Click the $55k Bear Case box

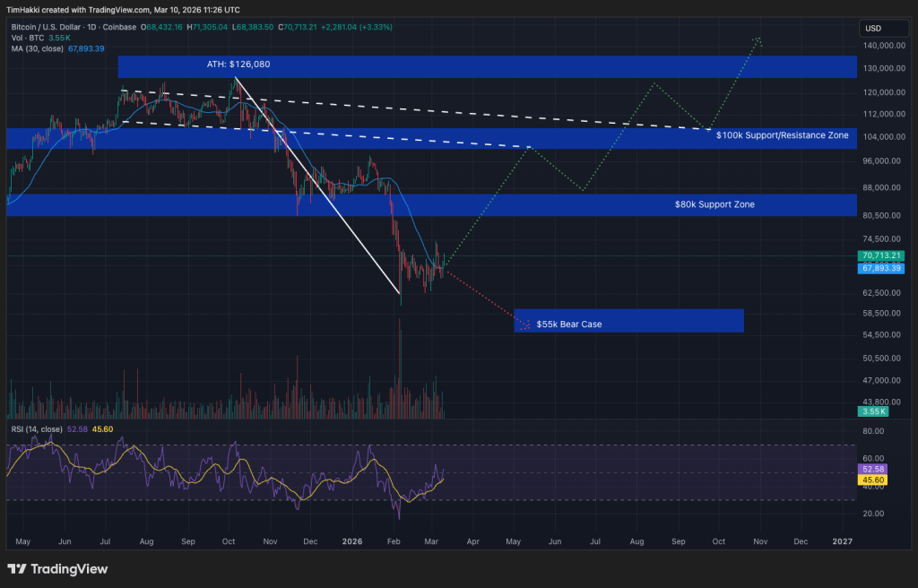628,321
